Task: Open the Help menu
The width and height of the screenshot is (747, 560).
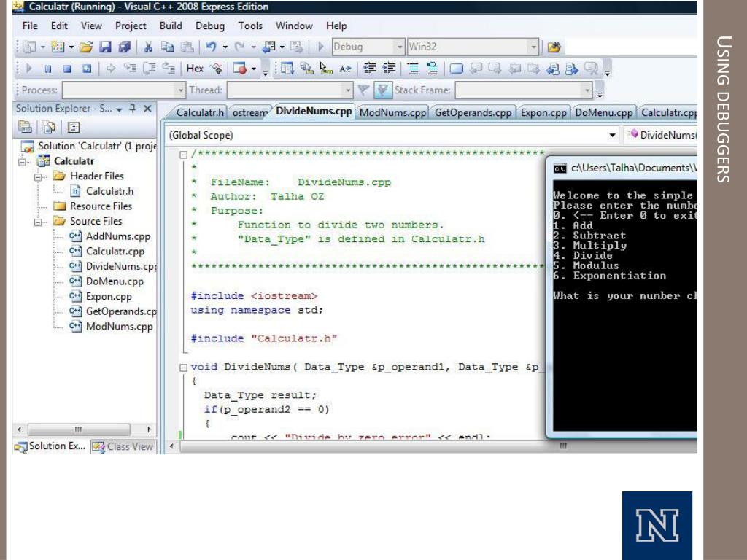Action: click(x=336, y=26)
